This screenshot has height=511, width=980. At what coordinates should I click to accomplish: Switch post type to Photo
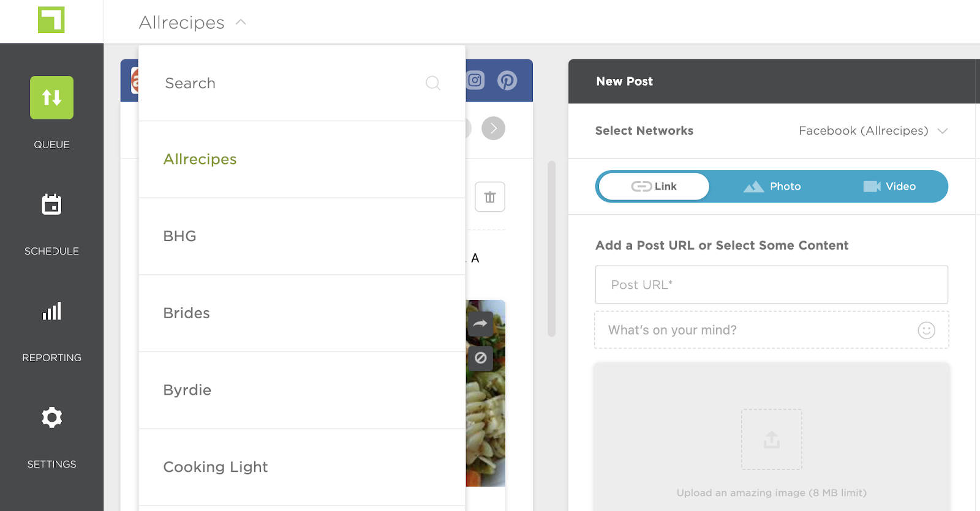[772, 187]
